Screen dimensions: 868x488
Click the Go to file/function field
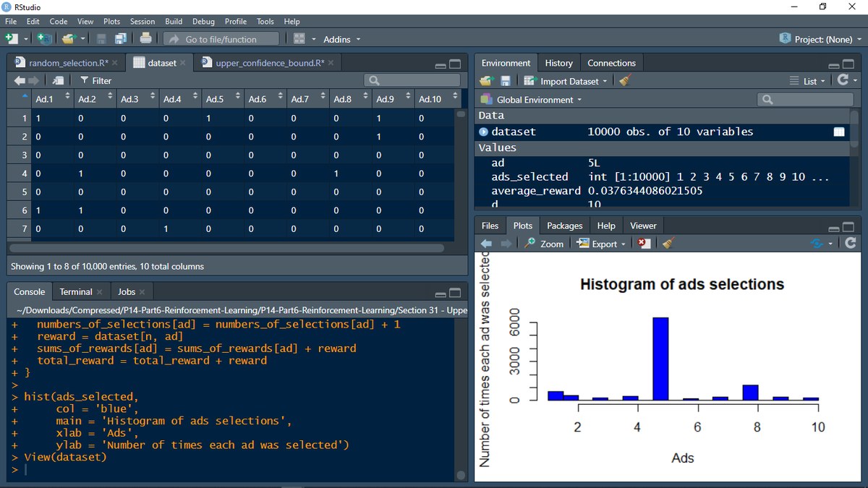coord(221,39)
